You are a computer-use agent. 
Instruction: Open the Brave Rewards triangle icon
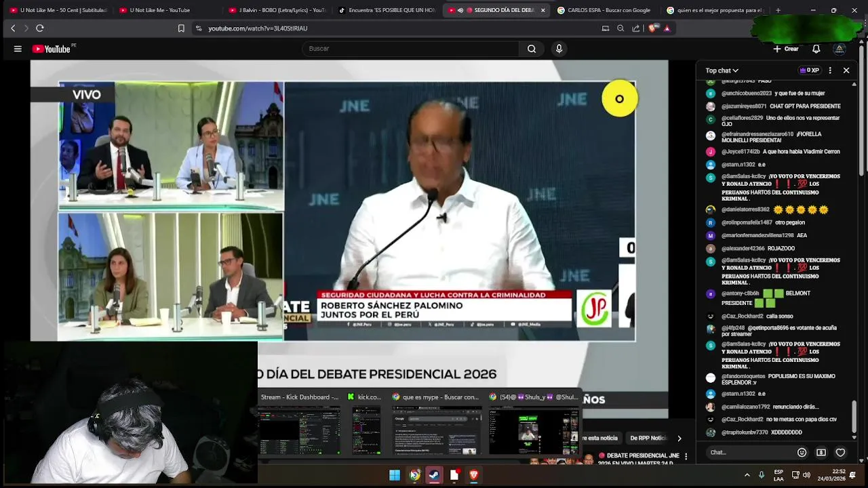click(667, 28)
